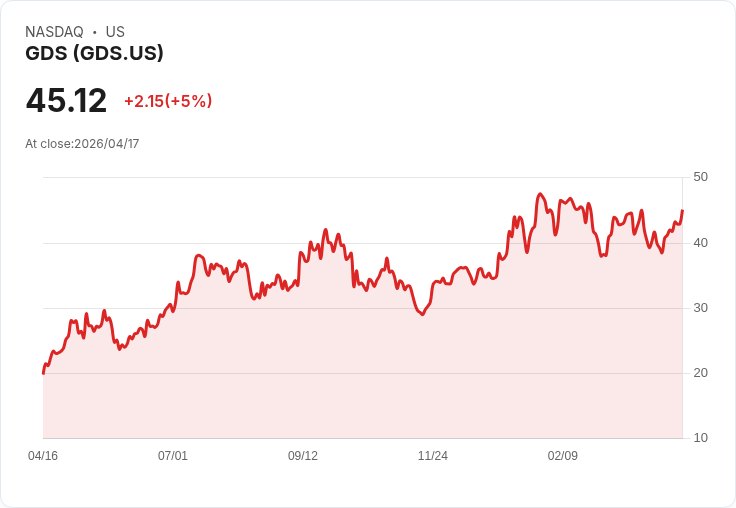Click the chart line's starting point near 20
The width and height of the screenshot is (736, 508).
(44, 373)
